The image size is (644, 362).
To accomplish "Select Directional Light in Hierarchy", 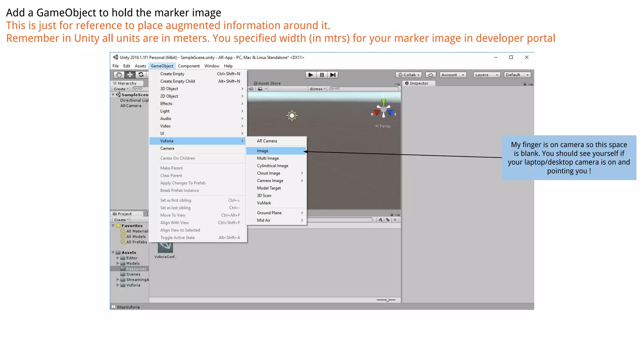I will pos(134,100).
